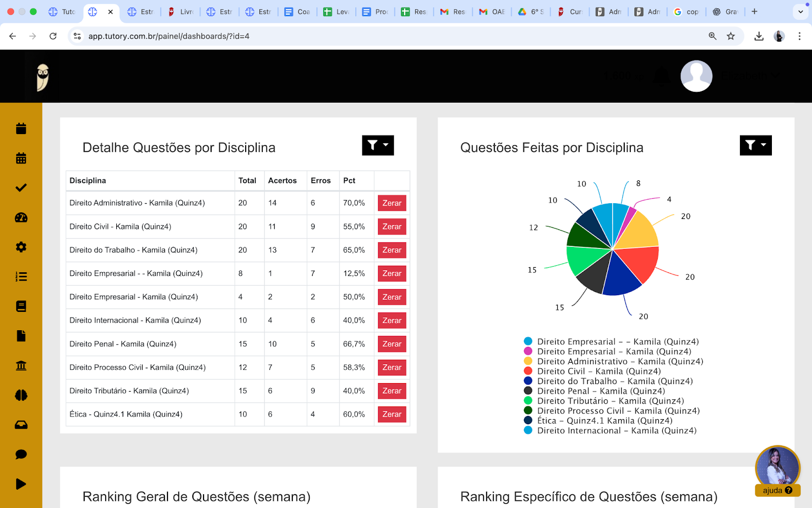Image resolution: width=812 pixels, height=508 pixels.
Task: Zerar the Direito Penal row
Action: (x=392, y=344)
